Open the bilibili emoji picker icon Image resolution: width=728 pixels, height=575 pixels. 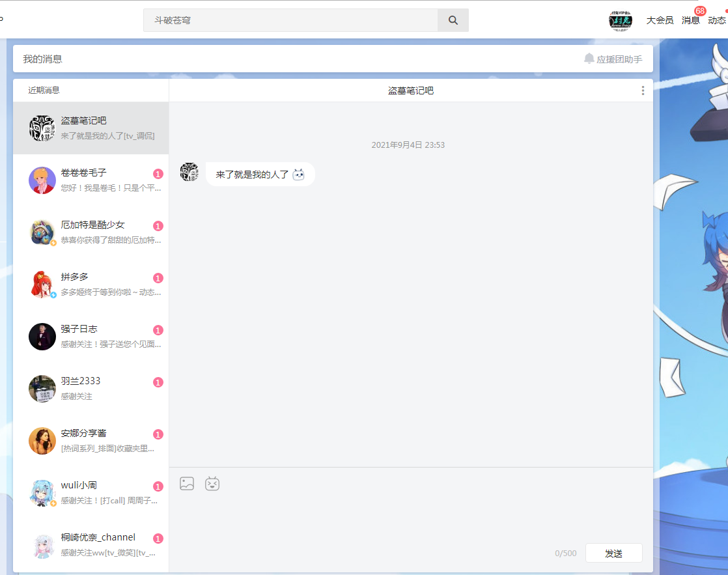coord(212,483)
